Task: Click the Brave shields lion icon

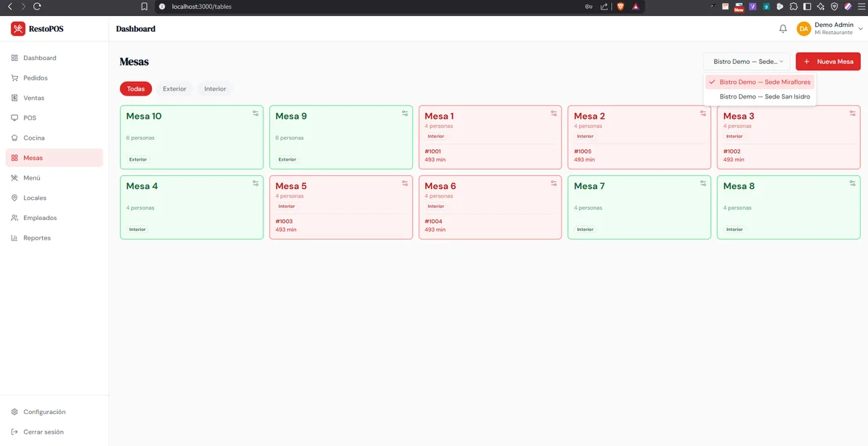Action: point(620,6)
